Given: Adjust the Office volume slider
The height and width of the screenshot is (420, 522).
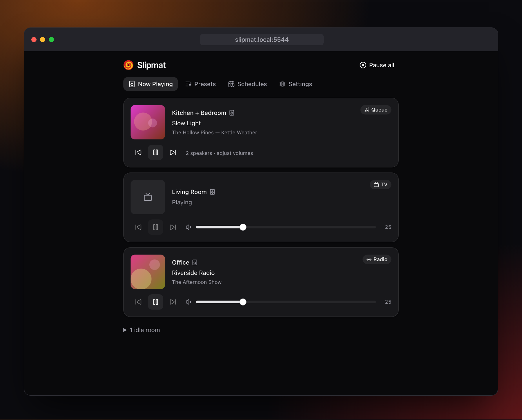Looking at the screenshot, I should click(x=286, y=302).
